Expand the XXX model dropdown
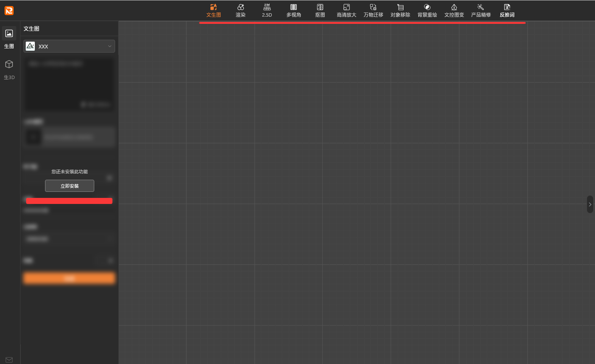 (69, 46)
